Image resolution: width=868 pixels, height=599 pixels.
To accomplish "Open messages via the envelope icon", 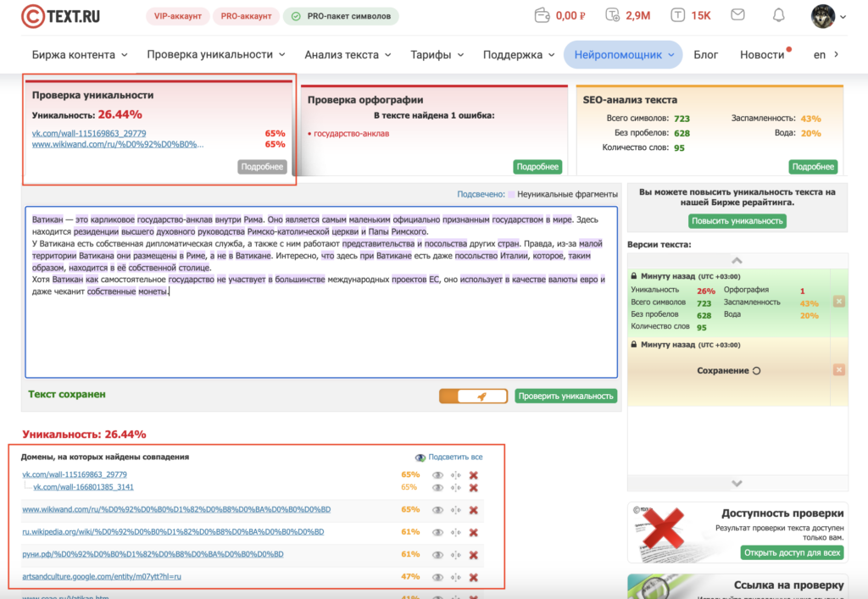I will [x=737, y=15].
